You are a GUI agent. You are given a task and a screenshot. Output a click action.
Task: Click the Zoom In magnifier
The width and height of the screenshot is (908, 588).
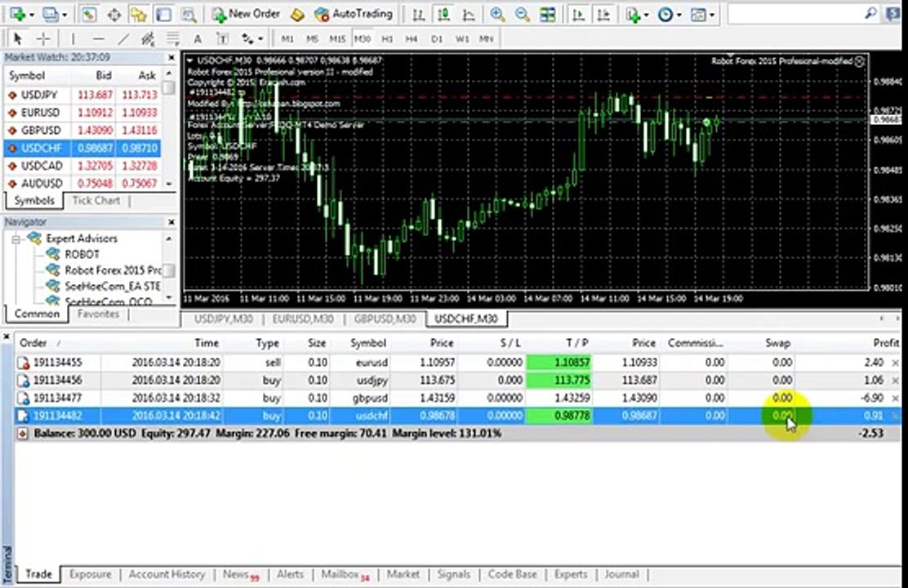[496, 15]
